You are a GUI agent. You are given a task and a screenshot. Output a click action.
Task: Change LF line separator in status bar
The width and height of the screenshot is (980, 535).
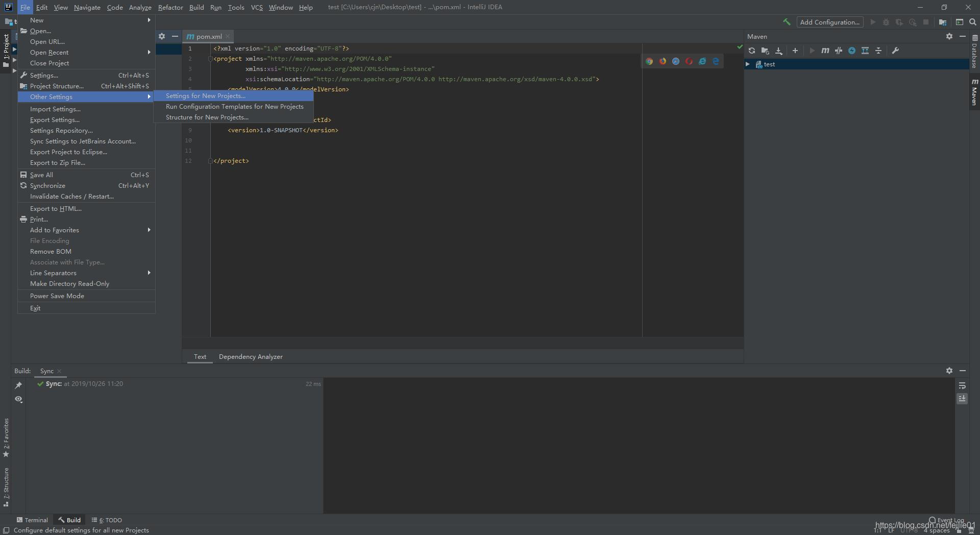(x=891, y=530)
